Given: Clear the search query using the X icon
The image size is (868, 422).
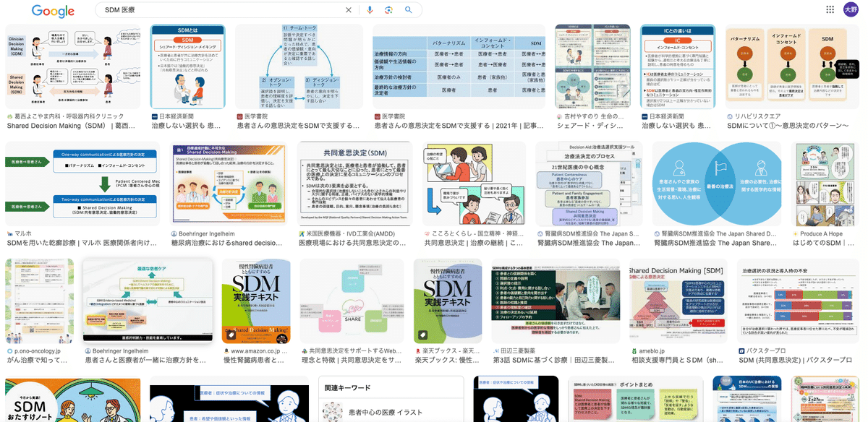Looking at the screenshot, I should pyautogui.click(x=348, y=10).
